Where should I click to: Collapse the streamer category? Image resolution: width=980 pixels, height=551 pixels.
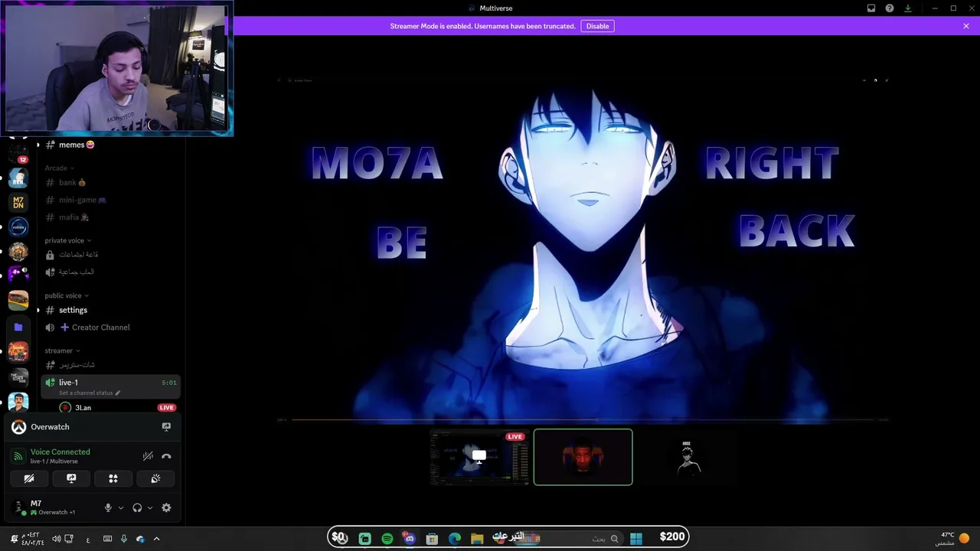62,350
